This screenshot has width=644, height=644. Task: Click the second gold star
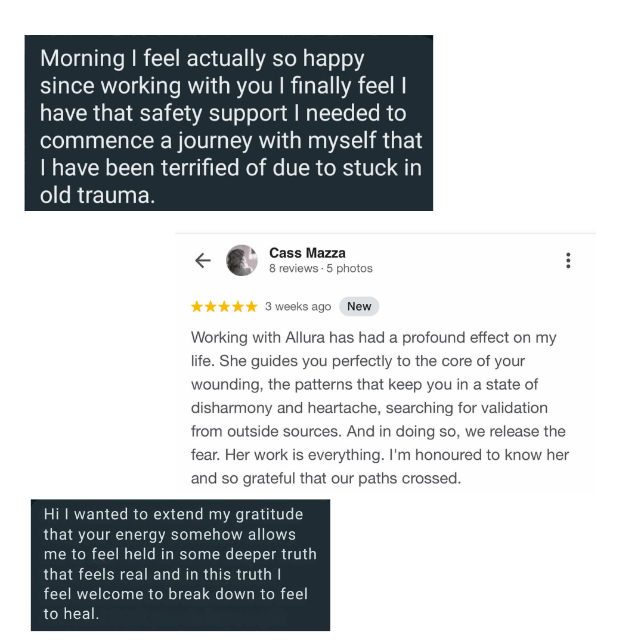pyautogui.click(x=210, y=306)
